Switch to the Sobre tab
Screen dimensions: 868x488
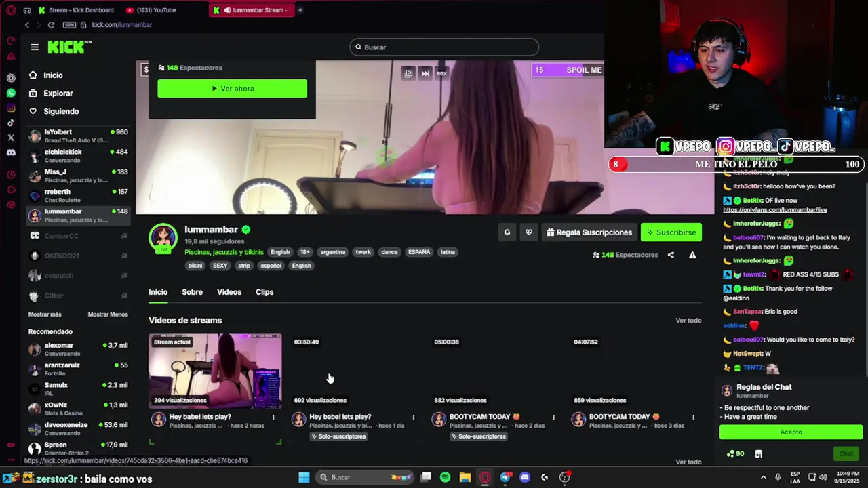[x=192, y=292]
